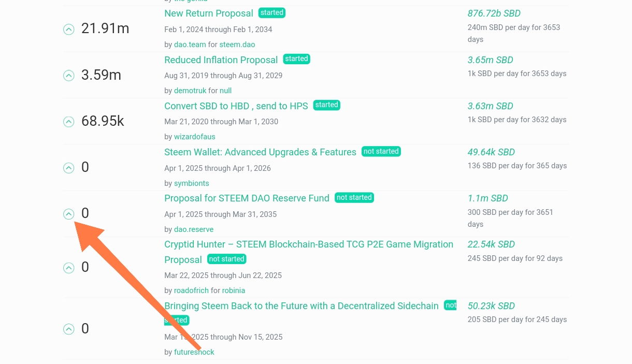Visit the steem.dao receiver profile
The width and height of the screenshot is (632, 364).
(x=237, y=45)
